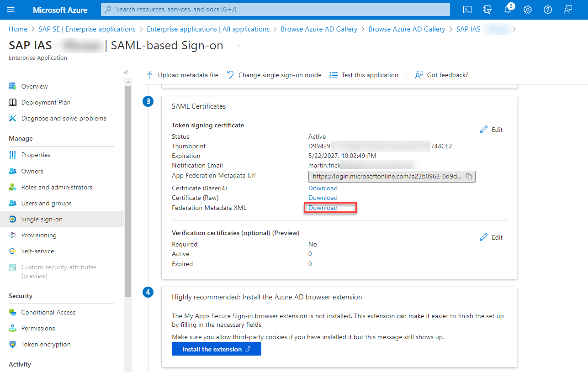Viewport: 588px width, 372px height.
Task: Click the Overview icon in sidebar
Action: [x=13, y=86]
